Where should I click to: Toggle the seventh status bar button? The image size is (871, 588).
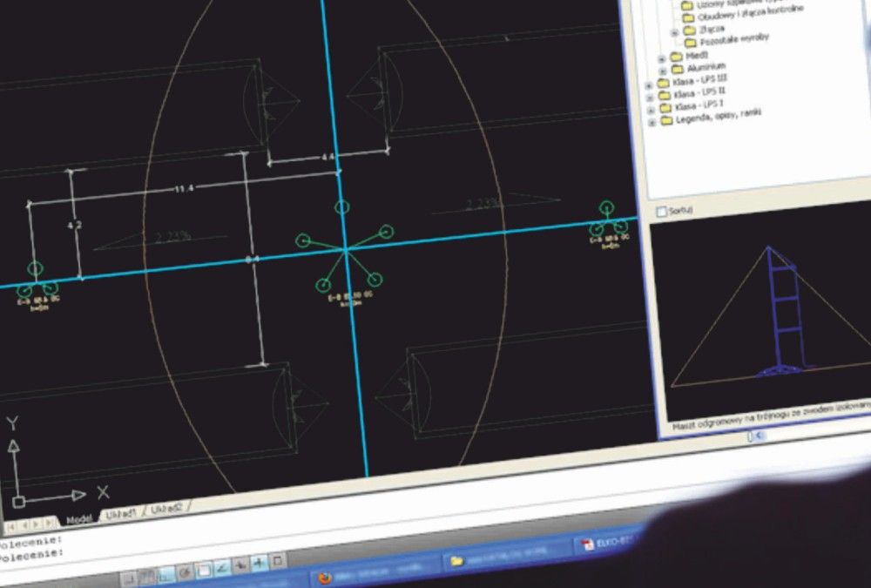click(240, 564)
